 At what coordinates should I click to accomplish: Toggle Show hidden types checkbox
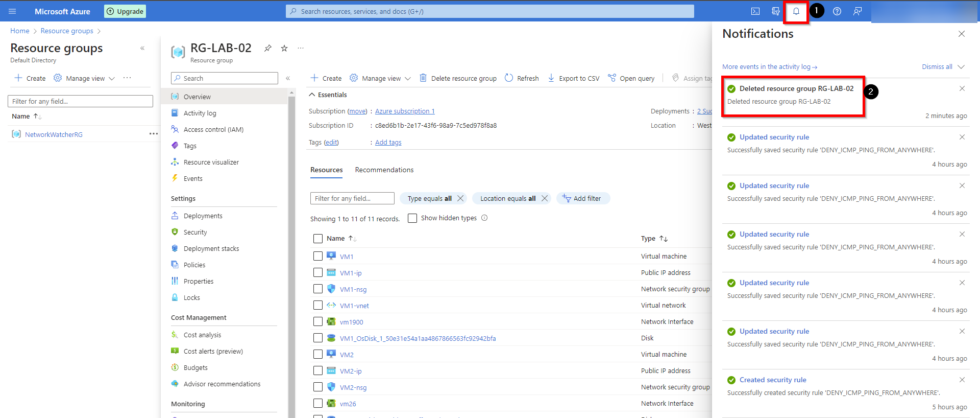412,218
